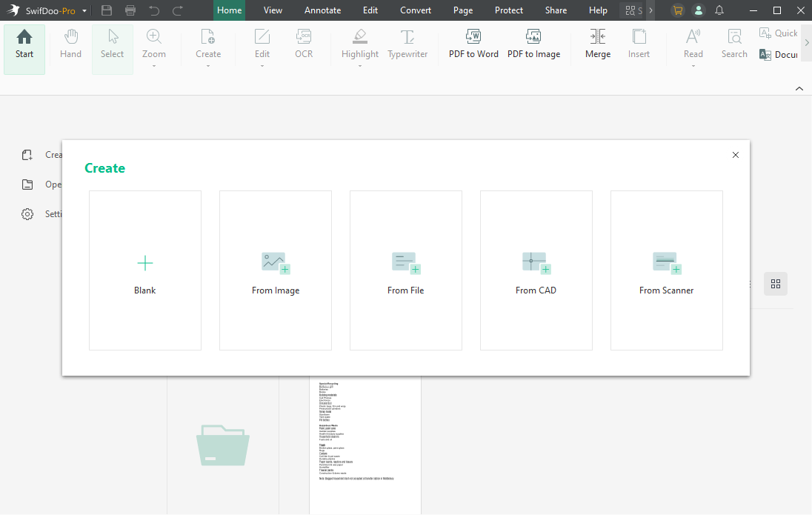Choose the From Scanner option
The height and width of the screenshot is (515, 812).
(667, 270)
